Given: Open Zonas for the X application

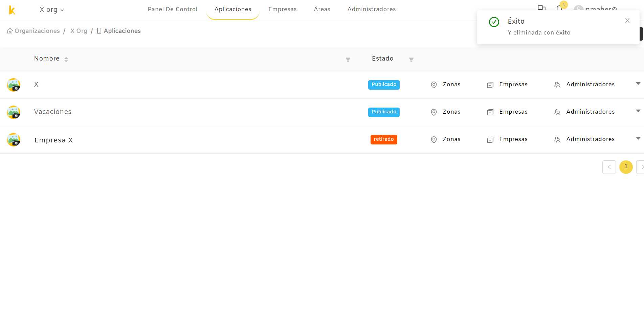Looking at the screenshot, I should (445, 85).
